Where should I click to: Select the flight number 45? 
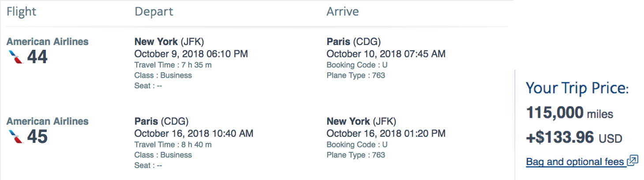coord(37,136)
